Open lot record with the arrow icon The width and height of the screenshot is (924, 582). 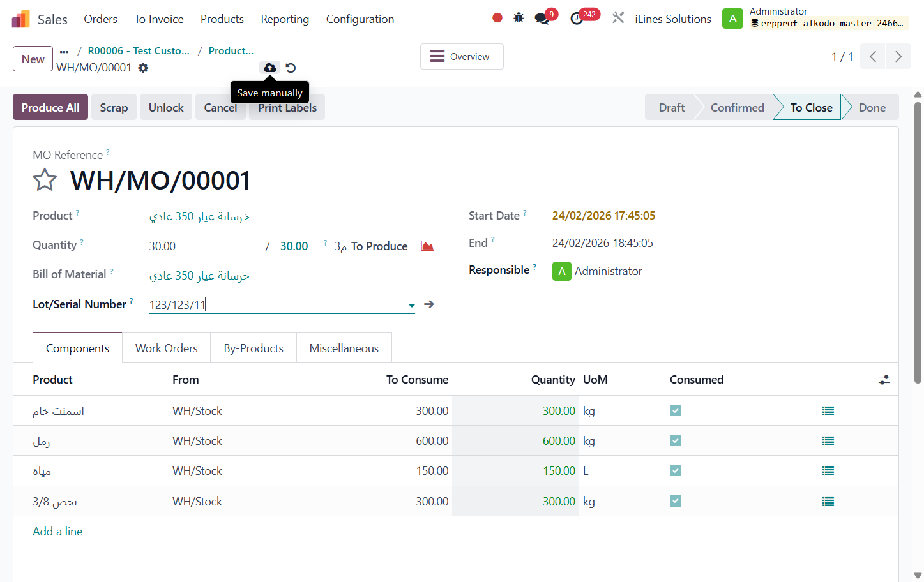pos(429,304)
